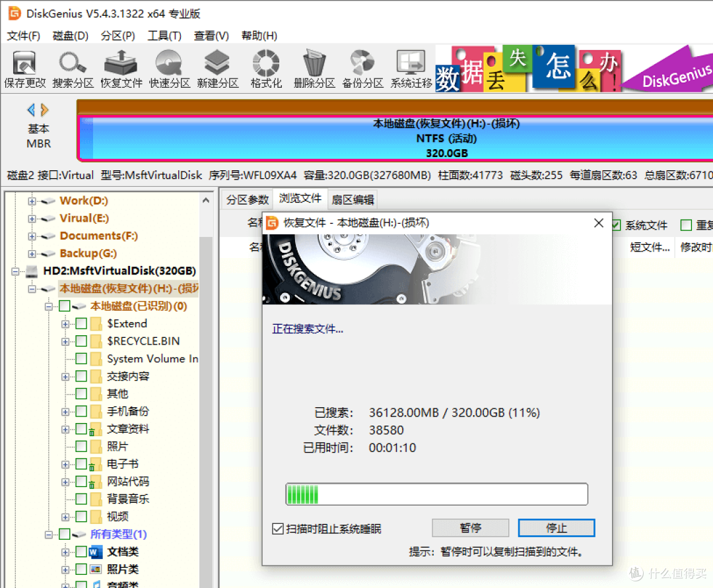The height and width of the screenshot is (588, 713).
Task: Click the 保存更改 (Save Changes) toolbar icon
Action: click(24, 69)
